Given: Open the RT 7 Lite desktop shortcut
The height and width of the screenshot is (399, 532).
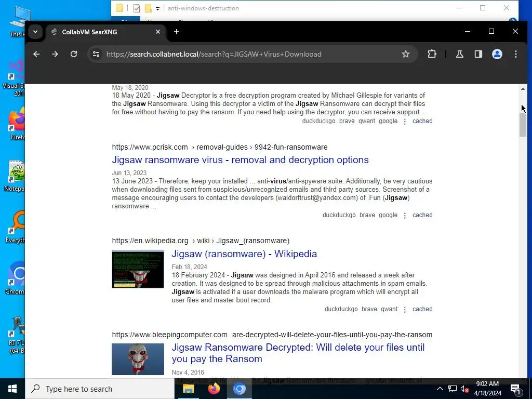Looking at the screenshot, I should [x=16, y=335].
